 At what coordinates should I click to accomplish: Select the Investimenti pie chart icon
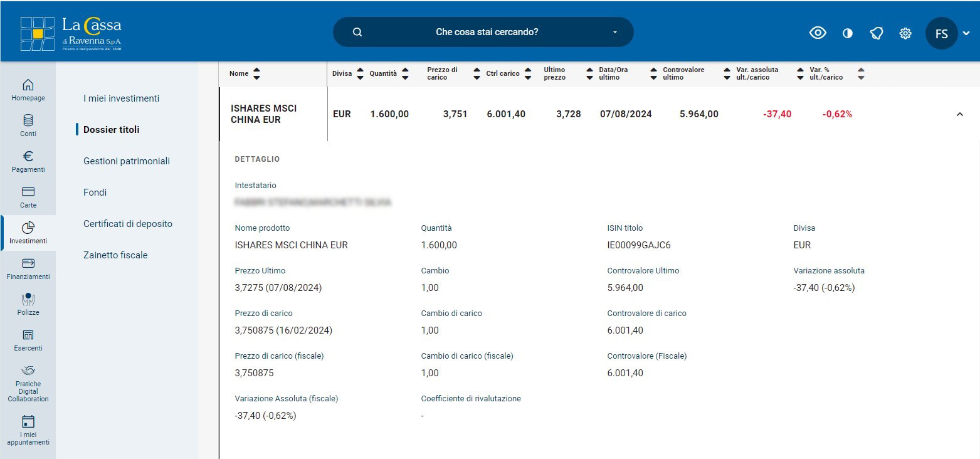[x=28, y=228]
